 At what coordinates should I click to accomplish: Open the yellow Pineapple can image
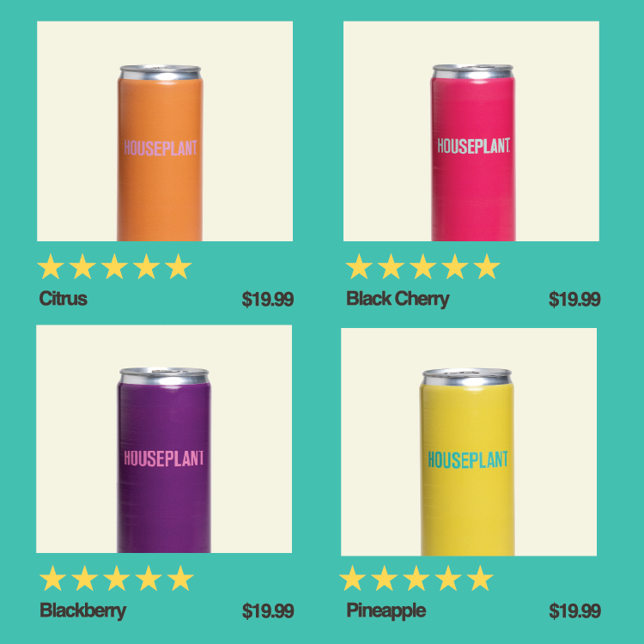click(x=469, y=442)
